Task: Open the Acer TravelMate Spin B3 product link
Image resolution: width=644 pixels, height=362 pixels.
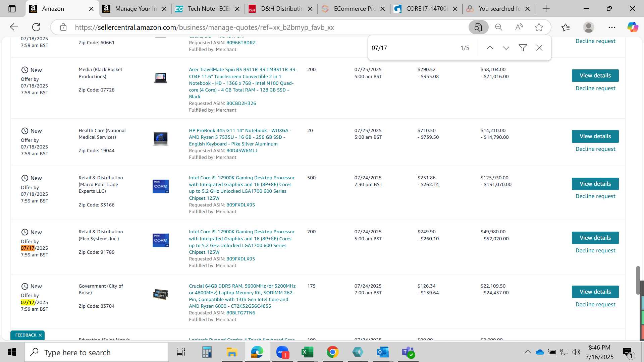Action: point(243,83)
